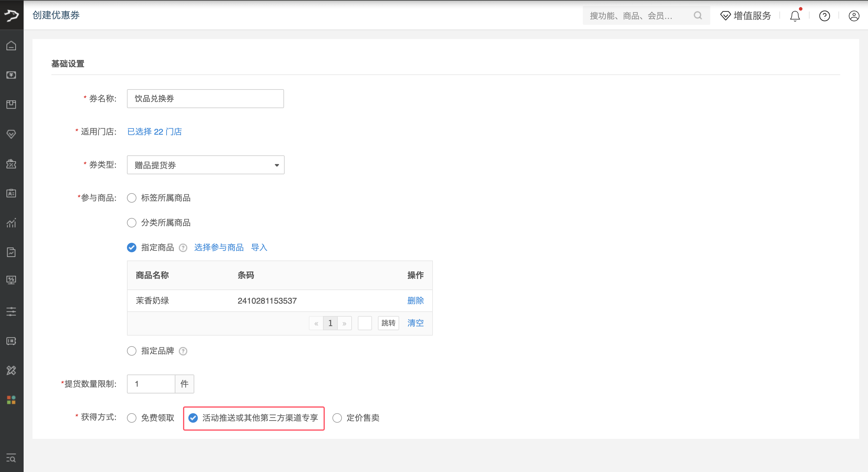
Task: Open the monitor display icon in the sidebar
Action: point(12,280)
